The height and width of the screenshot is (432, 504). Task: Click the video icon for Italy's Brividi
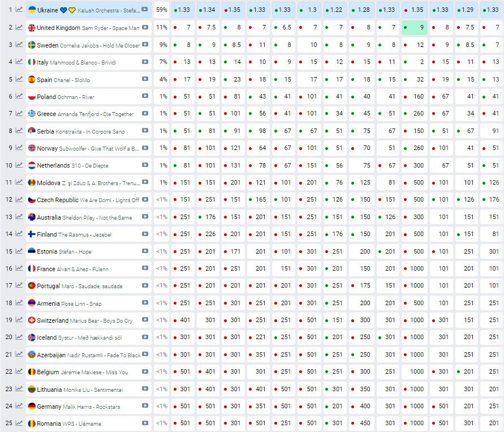(x=145, y=62)
